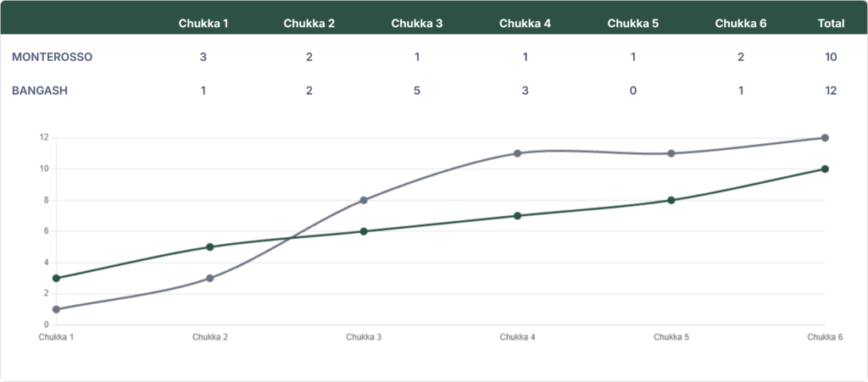Click green data point at Chukka 3
Viewport: 868px width, 382px height.
(364, 231)
